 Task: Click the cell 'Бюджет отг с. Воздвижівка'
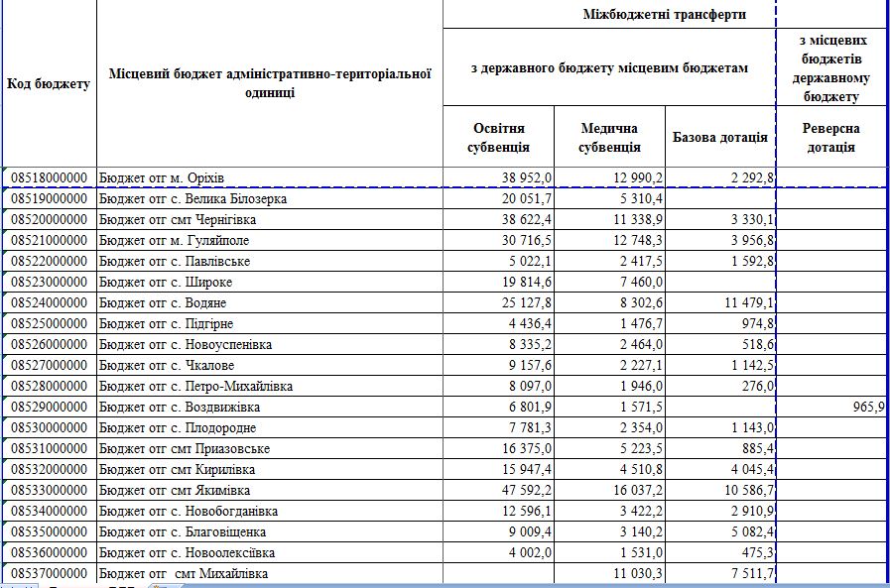pyautogui.click(x=270, y=407)
